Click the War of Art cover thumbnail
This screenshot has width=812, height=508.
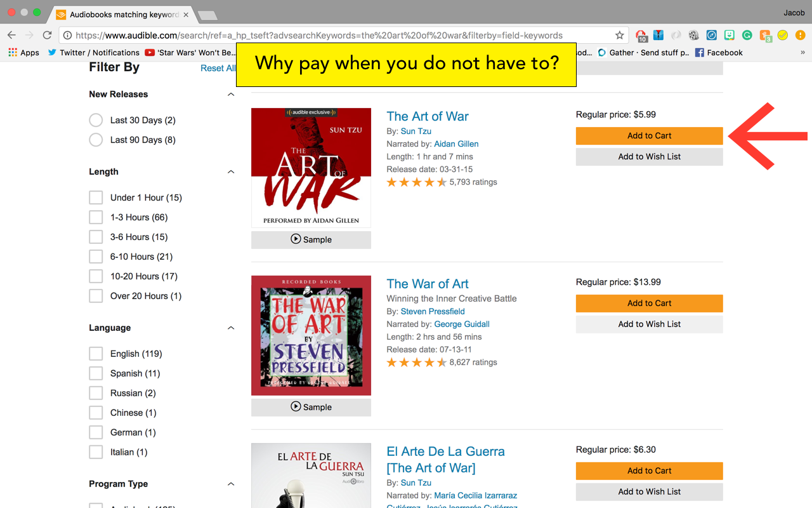(x=311, y=335)
